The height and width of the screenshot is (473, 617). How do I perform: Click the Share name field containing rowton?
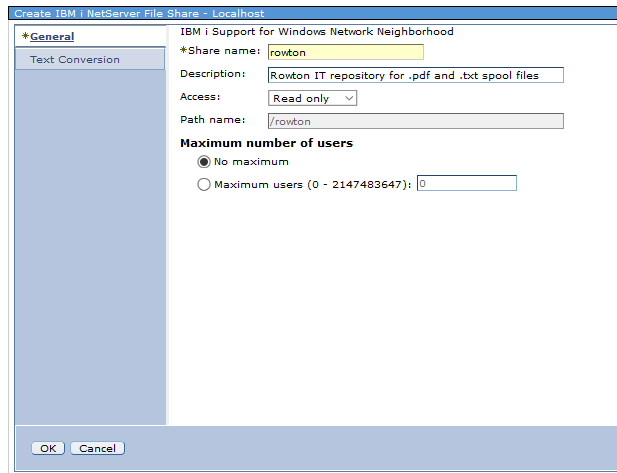[346, 52]
